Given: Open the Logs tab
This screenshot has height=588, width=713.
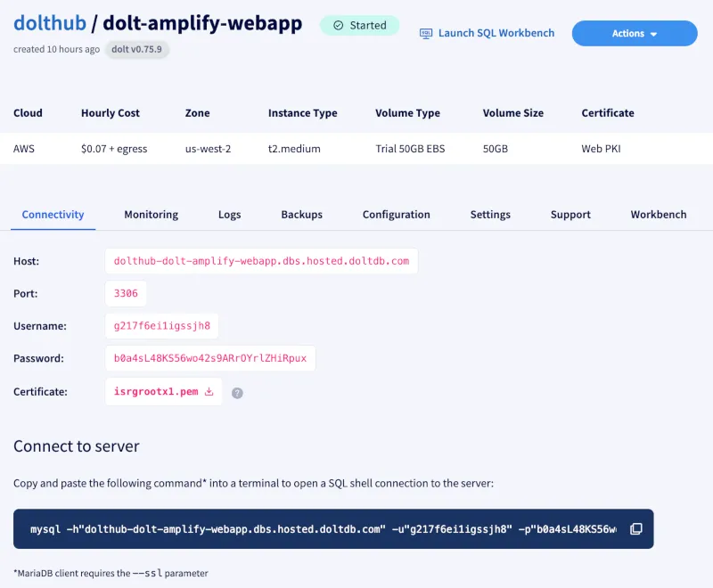Looking at the screenshot, I should [229, 214].
